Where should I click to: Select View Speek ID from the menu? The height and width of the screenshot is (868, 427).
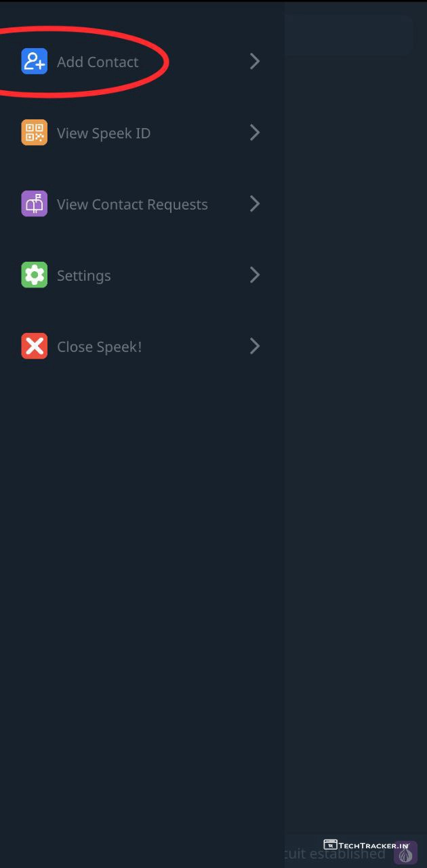(x=104, y=134)
